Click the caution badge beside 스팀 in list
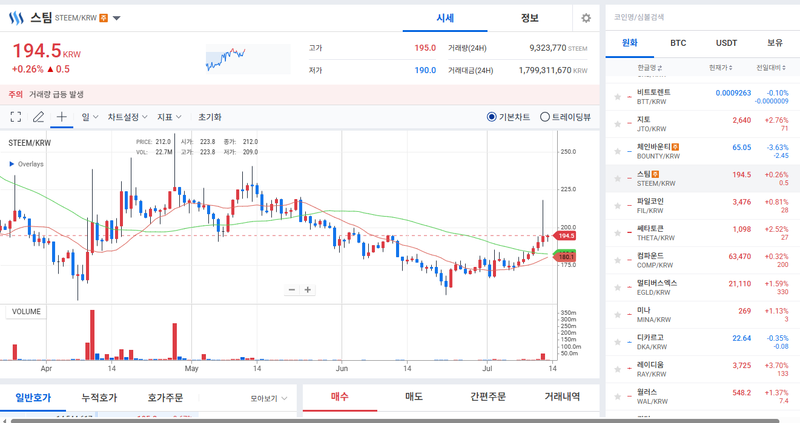 (x=656, y=174)
